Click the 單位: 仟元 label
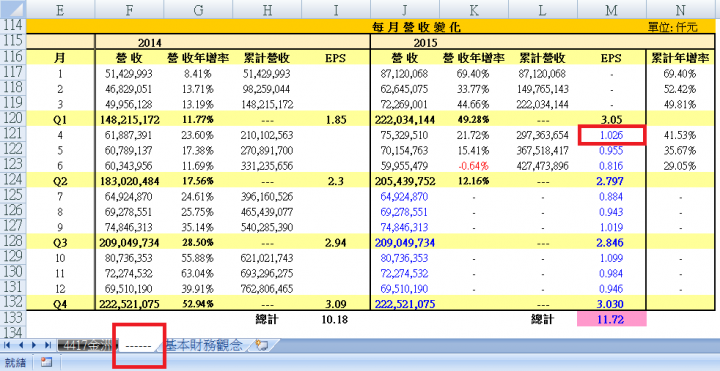Viewport: 720px width, 371px height. coord(673,27)
